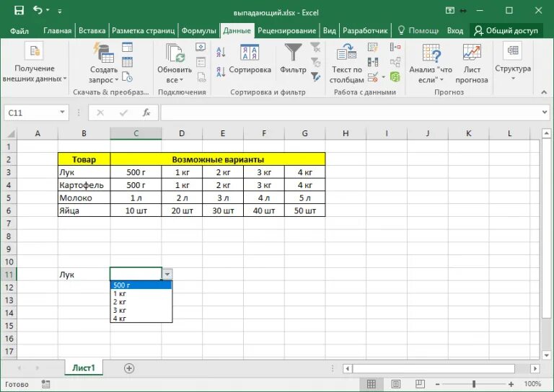Switch to the Главная tab

(x=57, y=31)
